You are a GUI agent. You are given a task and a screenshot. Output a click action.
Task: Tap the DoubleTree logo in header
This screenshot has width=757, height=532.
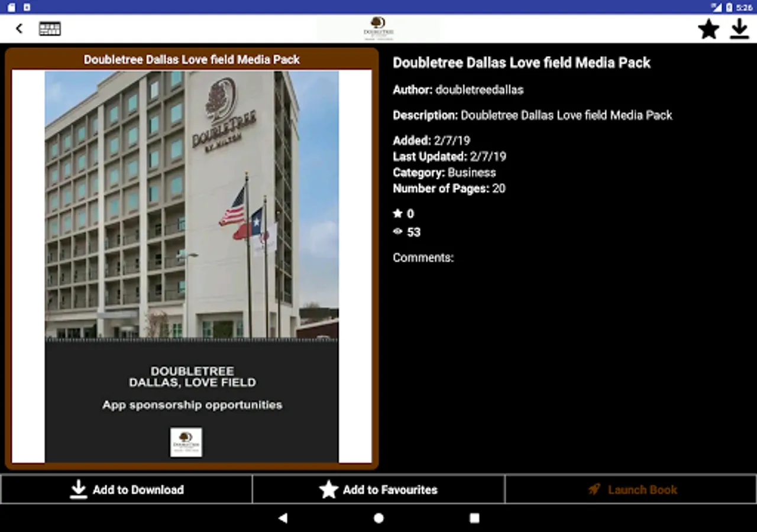click(x=378, y=28)
